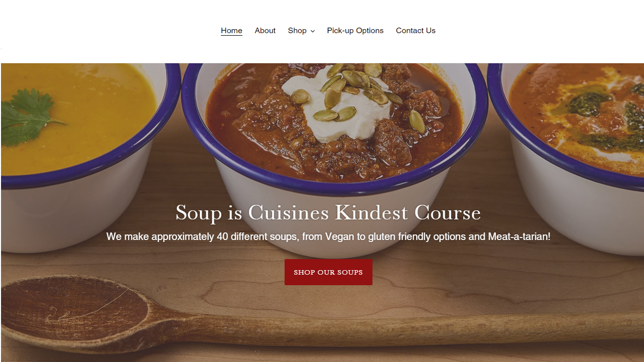
Task: Click the word Meat-a-tarian in the subheading
Action: click(x=519, y=236)
